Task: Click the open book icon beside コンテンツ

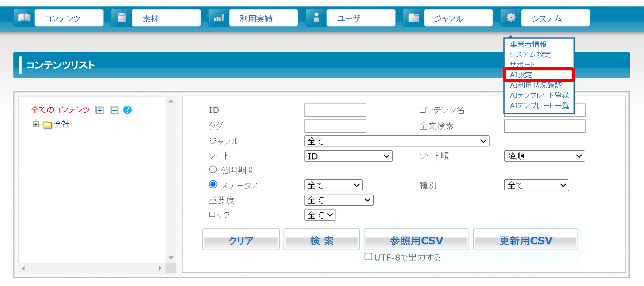Action: [x=24, y=18]
